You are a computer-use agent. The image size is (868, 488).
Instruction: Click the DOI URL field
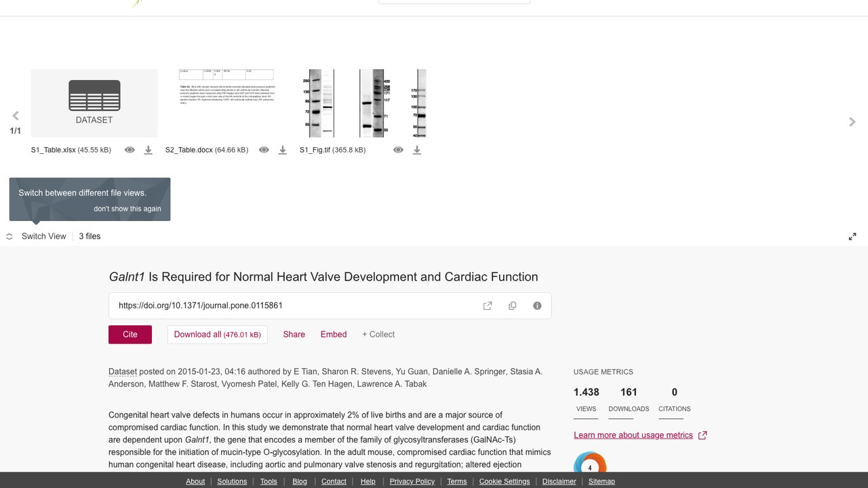(330, 306)
